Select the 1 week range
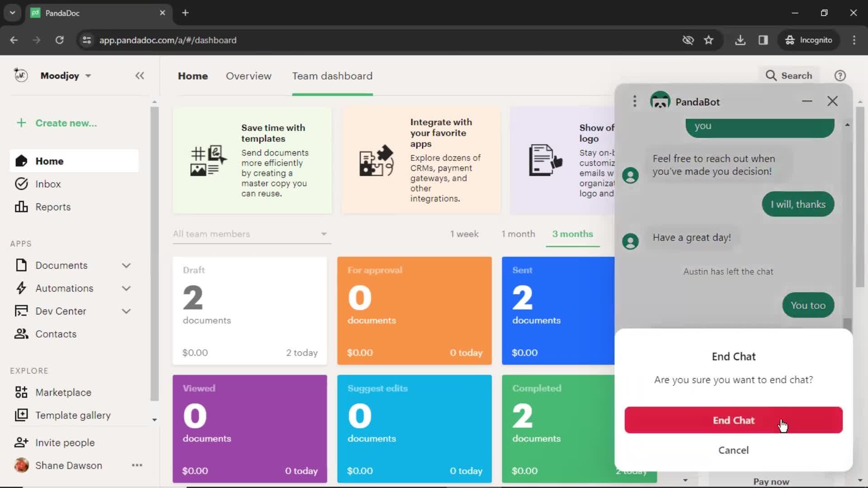 point(464,234)
